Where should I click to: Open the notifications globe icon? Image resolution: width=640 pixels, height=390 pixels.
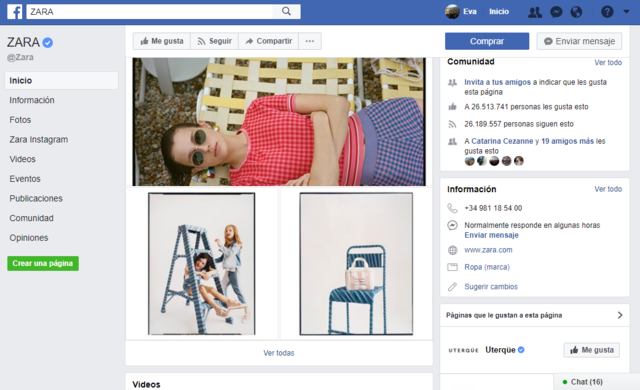(x=576, y=12)
